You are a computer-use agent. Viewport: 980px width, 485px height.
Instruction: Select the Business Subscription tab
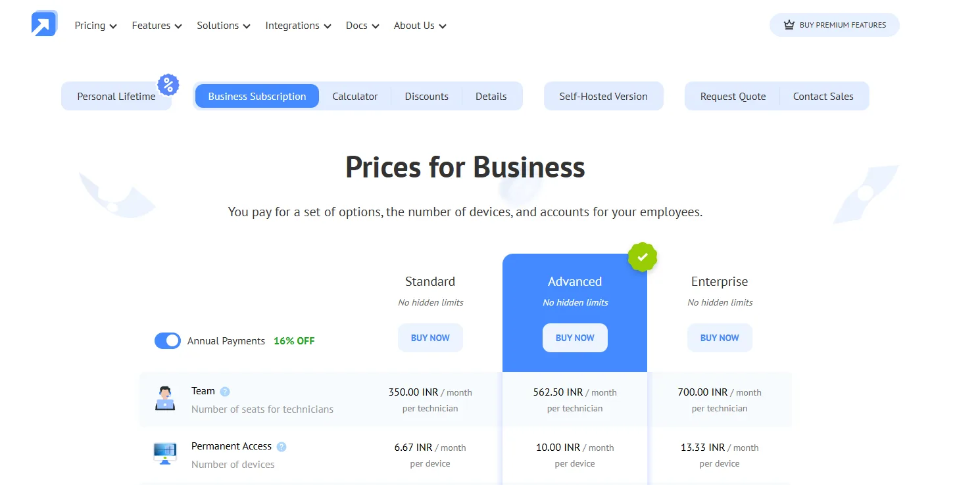(x=257, y=96)
